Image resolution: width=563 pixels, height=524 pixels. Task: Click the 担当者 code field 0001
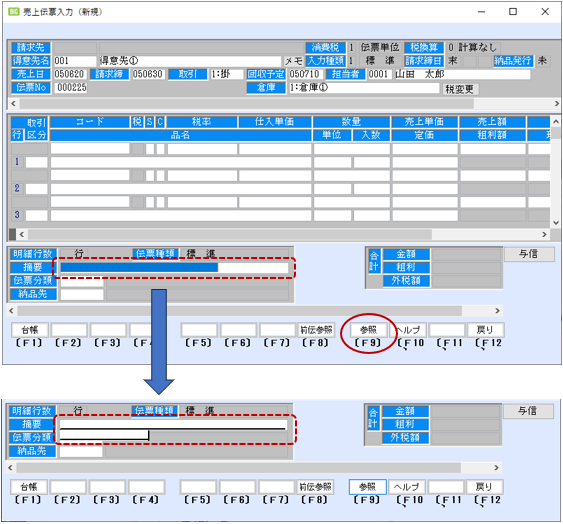(379, 74)
